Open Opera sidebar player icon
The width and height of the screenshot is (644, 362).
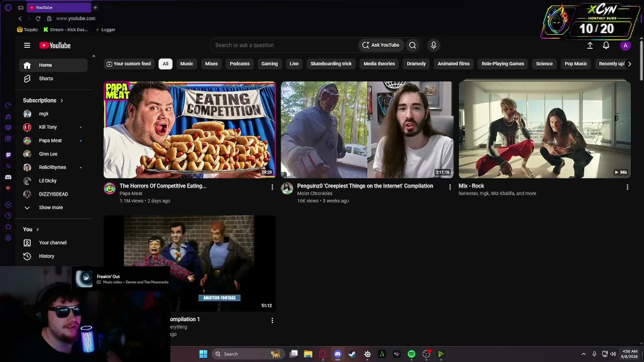pyautogui.click(x=8, y=205)
